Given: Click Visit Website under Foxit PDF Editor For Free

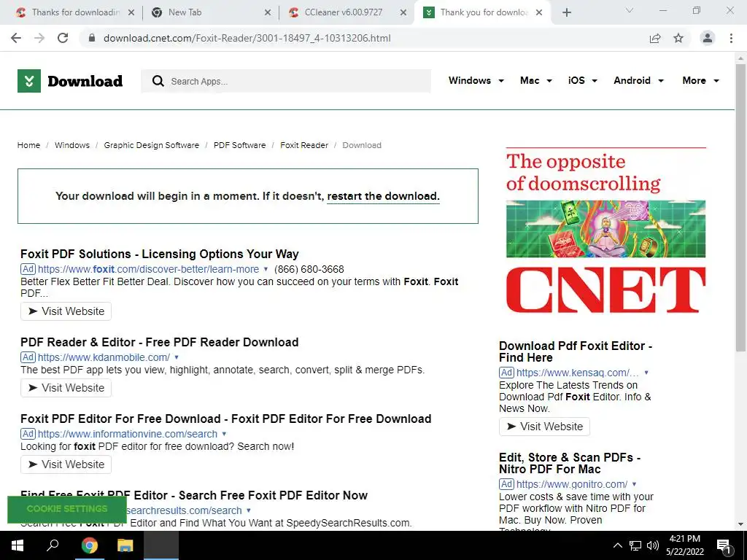Looking at the screenshot, I should point(66,464).
